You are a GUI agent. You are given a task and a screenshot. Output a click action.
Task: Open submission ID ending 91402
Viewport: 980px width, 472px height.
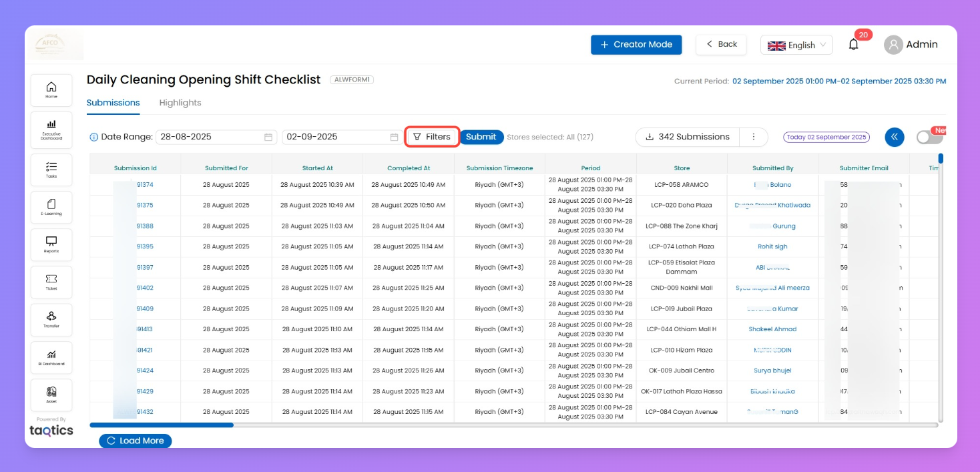click(144, 288)
